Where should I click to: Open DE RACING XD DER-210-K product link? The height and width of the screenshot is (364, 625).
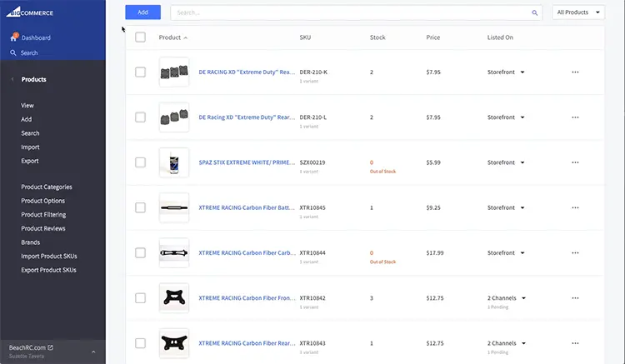[x=247, y=72]
